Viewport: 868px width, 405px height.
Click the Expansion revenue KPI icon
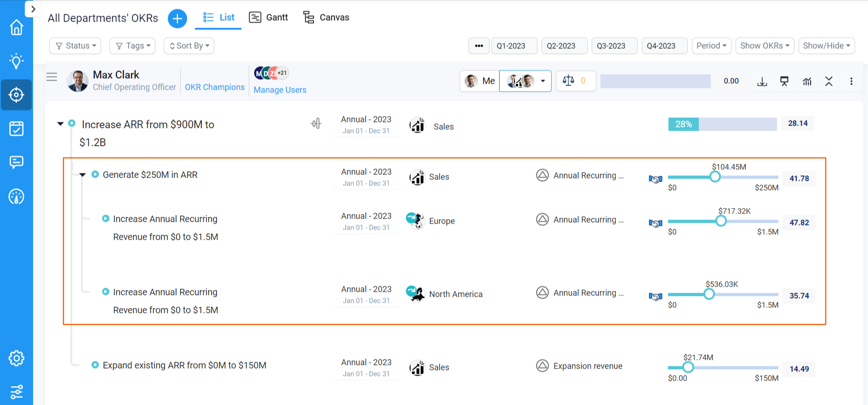542,366
